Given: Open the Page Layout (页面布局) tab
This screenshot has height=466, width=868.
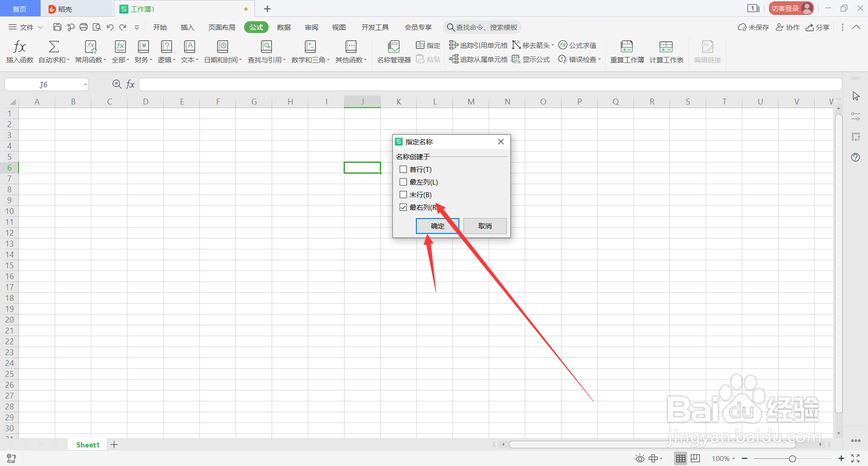Looking at the screenshot, I should click(222, 27).
